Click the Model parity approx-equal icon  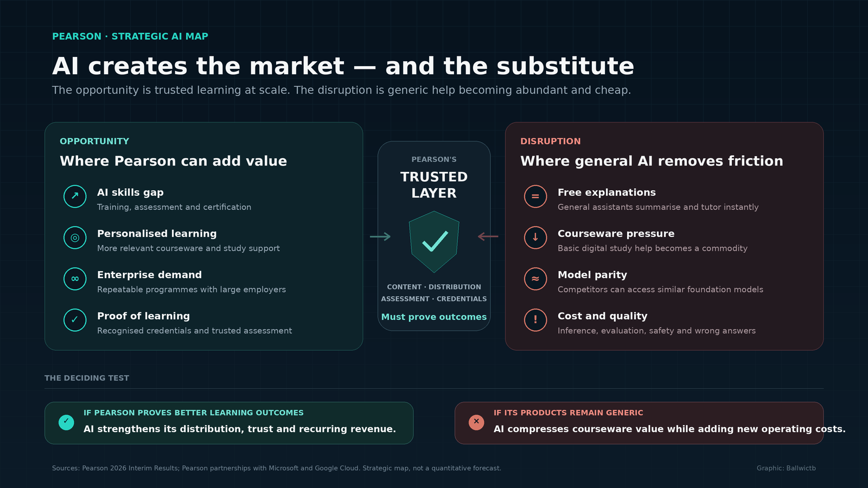[535, 279]
